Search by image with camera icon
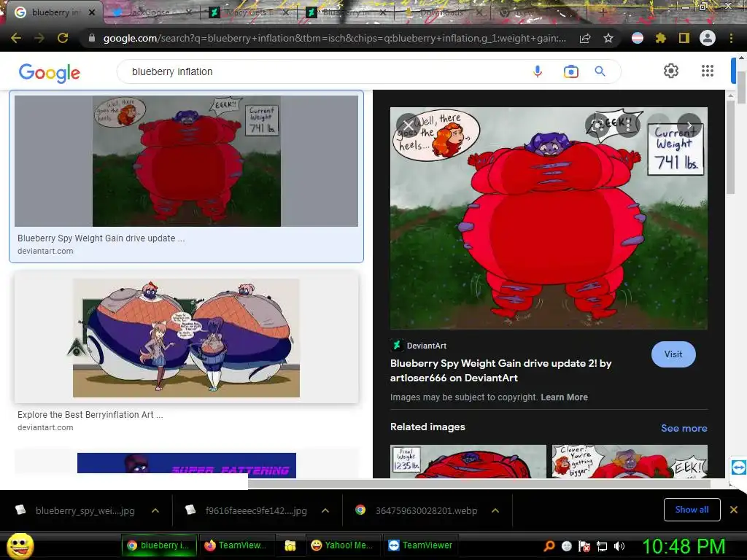 [x=570, y=71]
